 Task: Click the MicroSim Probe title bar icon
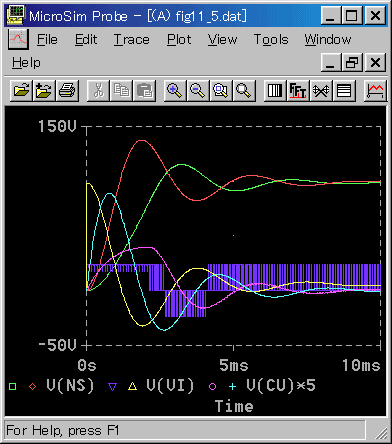[16, 15]
